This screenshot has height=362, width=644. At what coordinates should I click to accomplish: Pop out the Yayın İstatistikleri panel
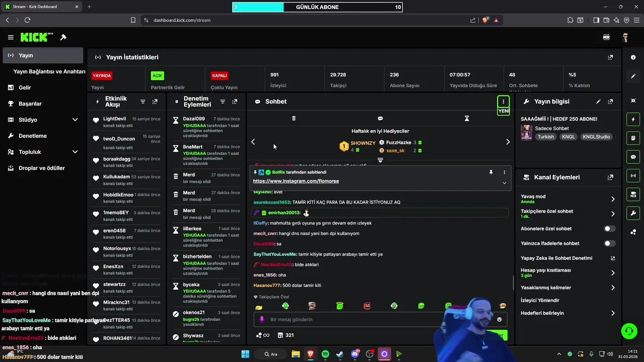[610, 57]
